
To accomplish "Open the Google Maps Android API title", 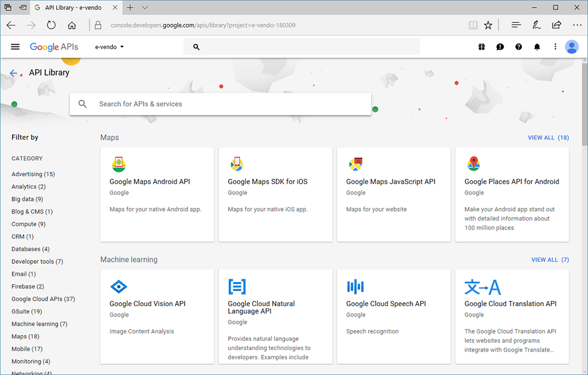I will pyautogui.click(x=150, y=182).
